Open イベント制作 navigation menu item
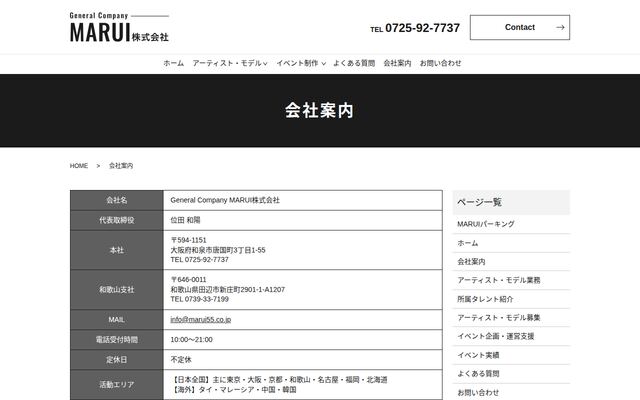640x400 pixels. 297,63
